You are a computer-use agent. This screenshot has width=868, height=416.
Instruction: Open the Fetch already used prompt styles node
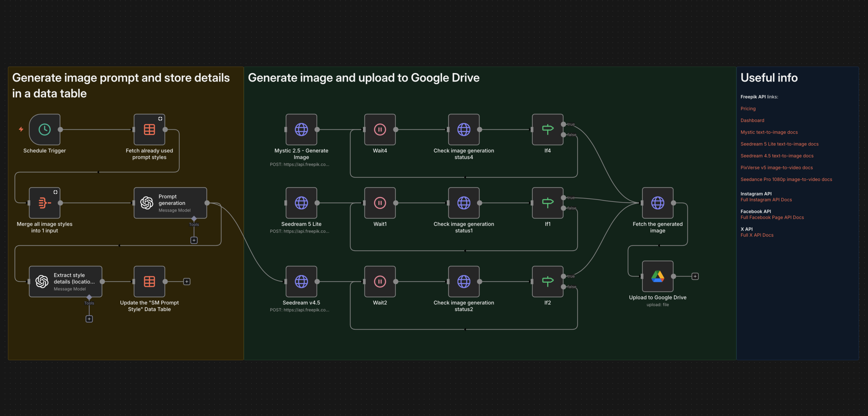coord(149,129)
